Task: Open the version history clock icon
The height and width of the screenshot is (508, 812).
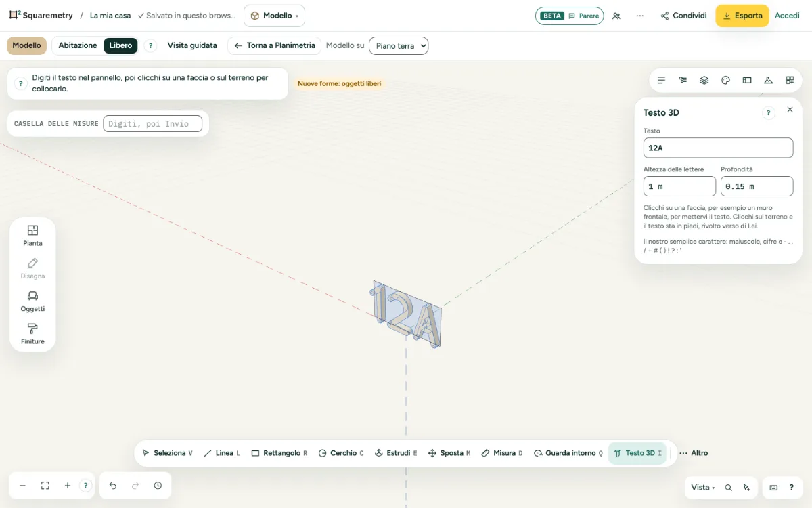Action: tap(158, 486)
